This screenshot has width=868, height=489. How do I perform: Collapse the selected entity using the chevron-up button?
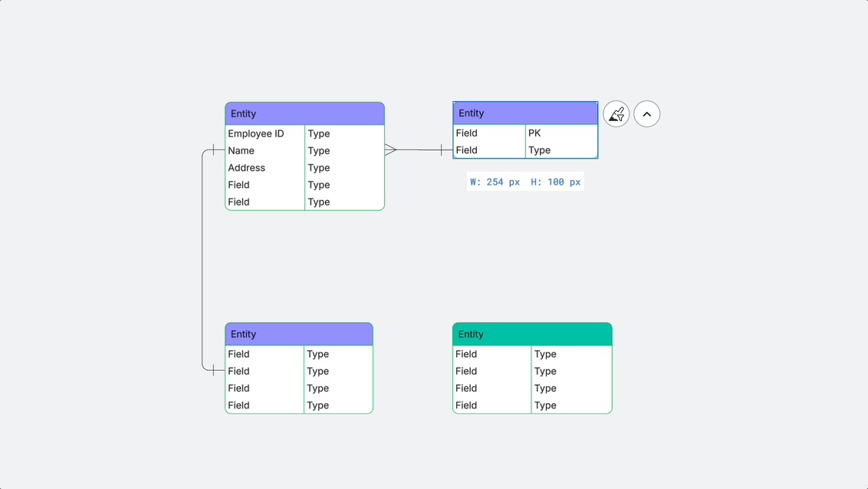646,114
